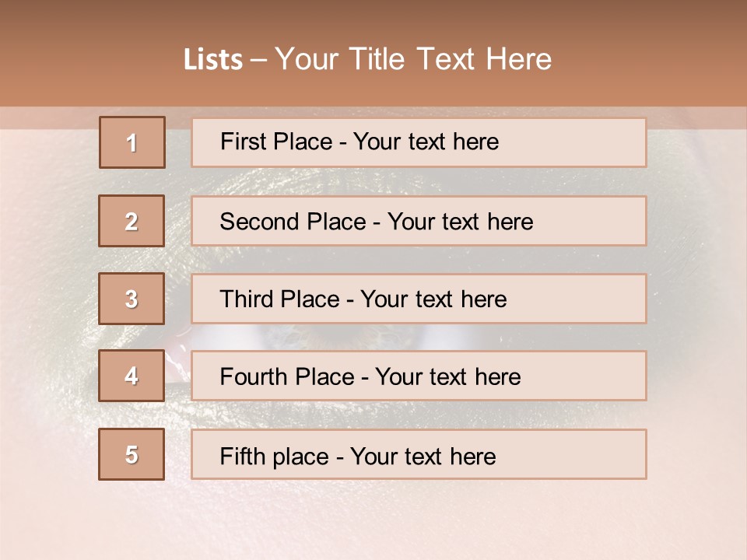Screen dimensions: 747x560
Task: Click the word Third in third bar
Action: 245,299
